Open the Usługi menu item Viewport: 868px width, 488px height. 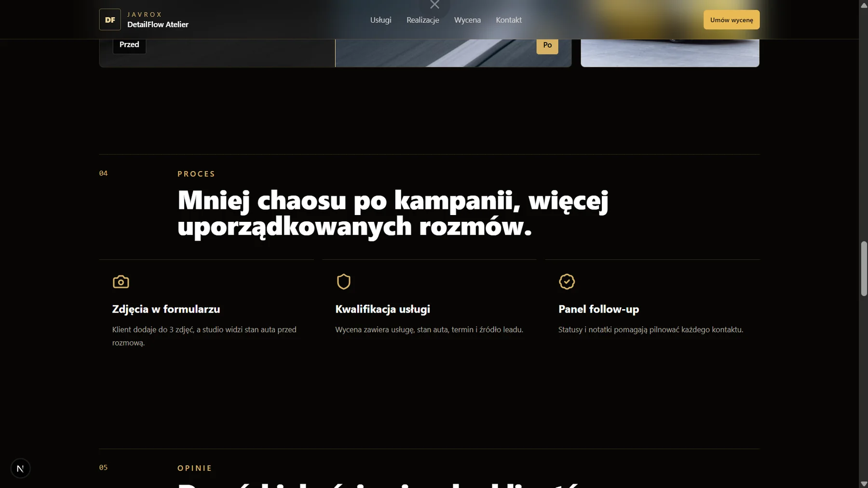tap(380, 20)
